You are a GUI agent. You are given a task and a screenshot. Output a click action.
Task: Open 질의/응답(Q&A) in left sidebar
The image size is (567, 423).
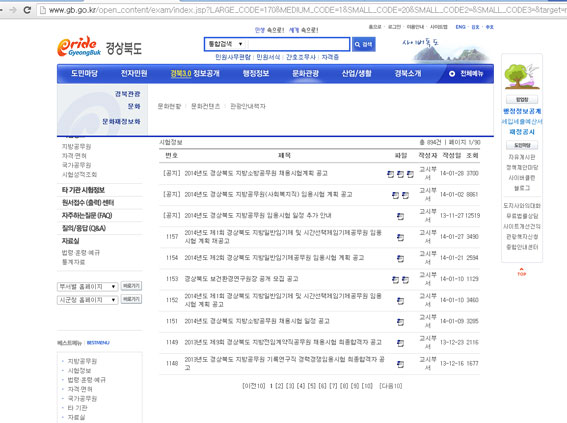pos(84,228)
